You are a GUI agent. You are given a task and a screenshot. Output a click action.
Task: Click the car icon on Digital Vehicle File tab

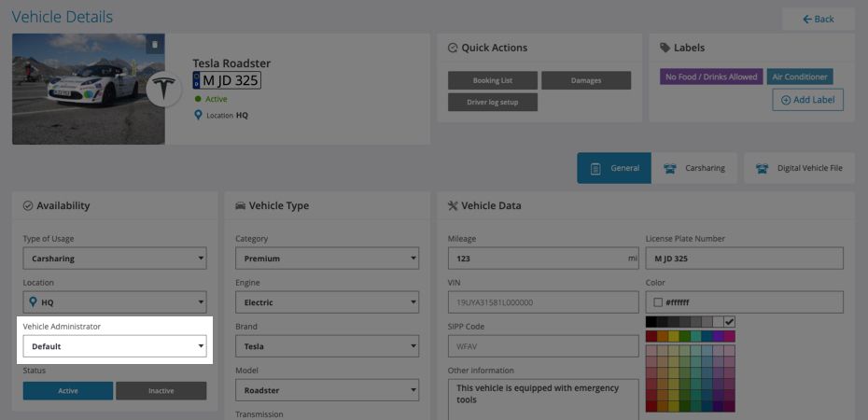click(x=762, y=168)
